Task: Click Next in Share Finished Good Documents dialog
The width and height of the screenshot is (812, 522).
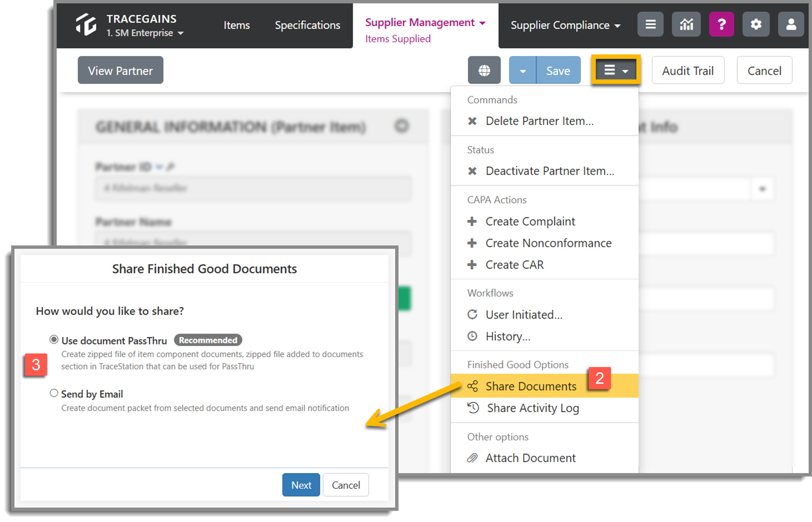Action: (x=301, y=485)
